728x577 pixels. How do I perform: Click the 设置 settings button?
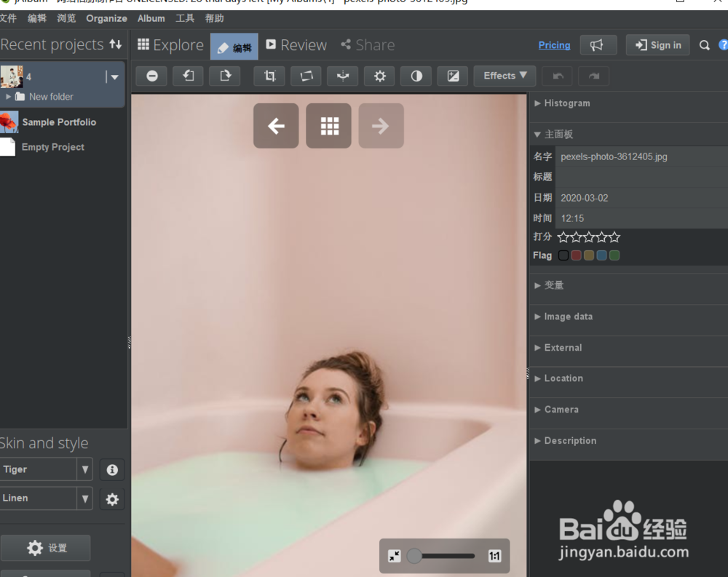(x=45, y=548)
